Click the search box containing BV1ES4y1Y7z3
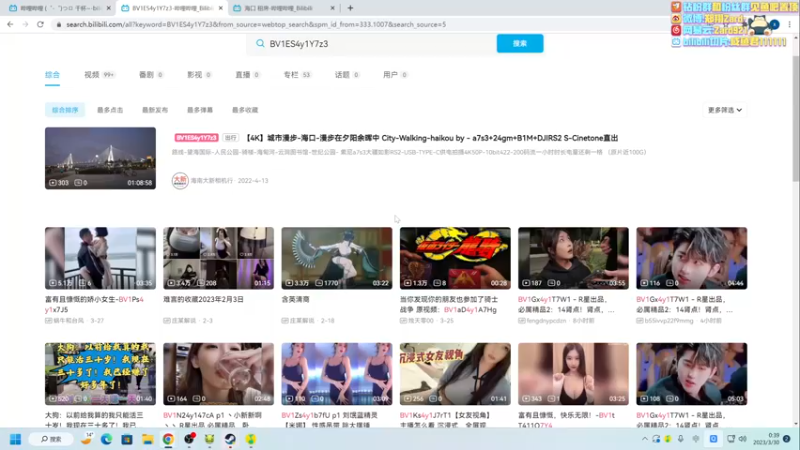 (372, 44)
